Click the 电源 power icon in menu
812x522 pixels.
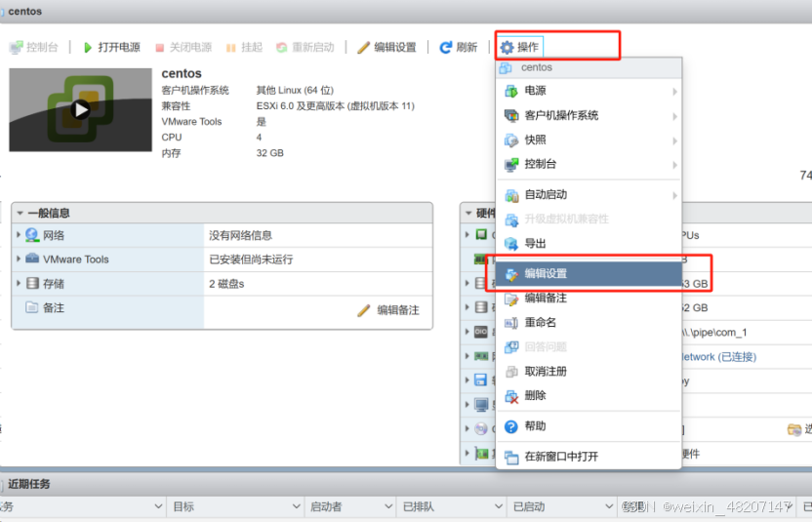tap(511, 91)
